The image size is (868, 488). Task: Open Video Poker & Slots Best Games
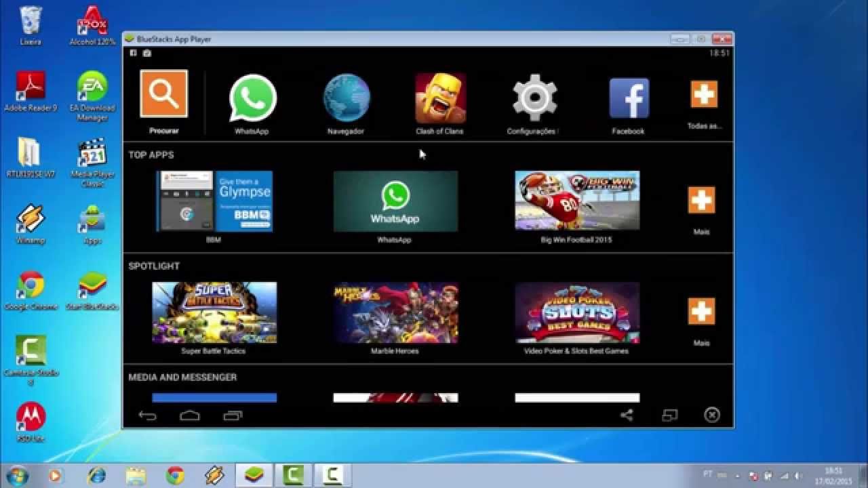click(x=577, y=312)
